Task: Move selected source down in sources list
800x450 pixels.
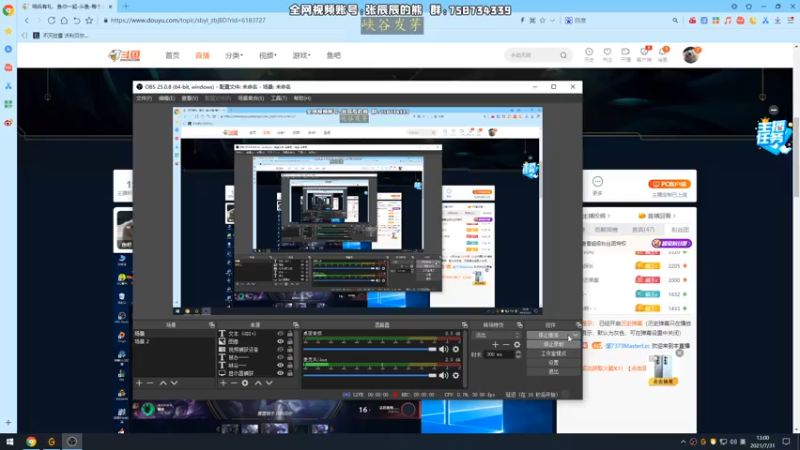Action: [x=269, y=383]
